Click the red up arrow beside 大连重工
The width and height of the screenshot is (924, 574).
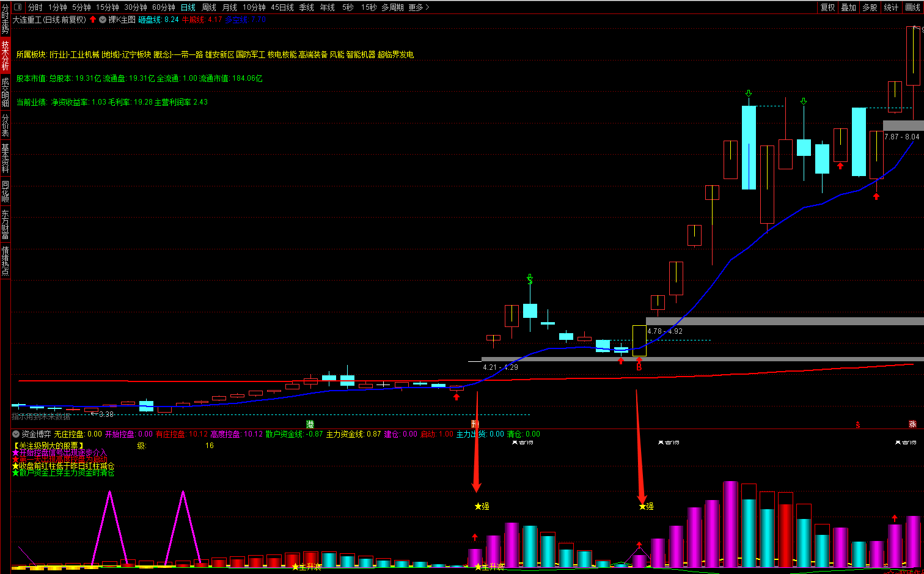click(x=93, y=20)
